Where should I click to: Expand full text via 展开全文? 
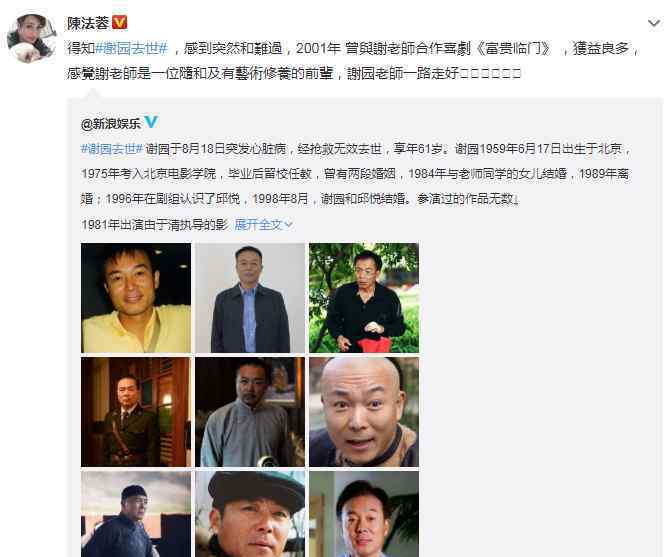(x=259, y=224)
